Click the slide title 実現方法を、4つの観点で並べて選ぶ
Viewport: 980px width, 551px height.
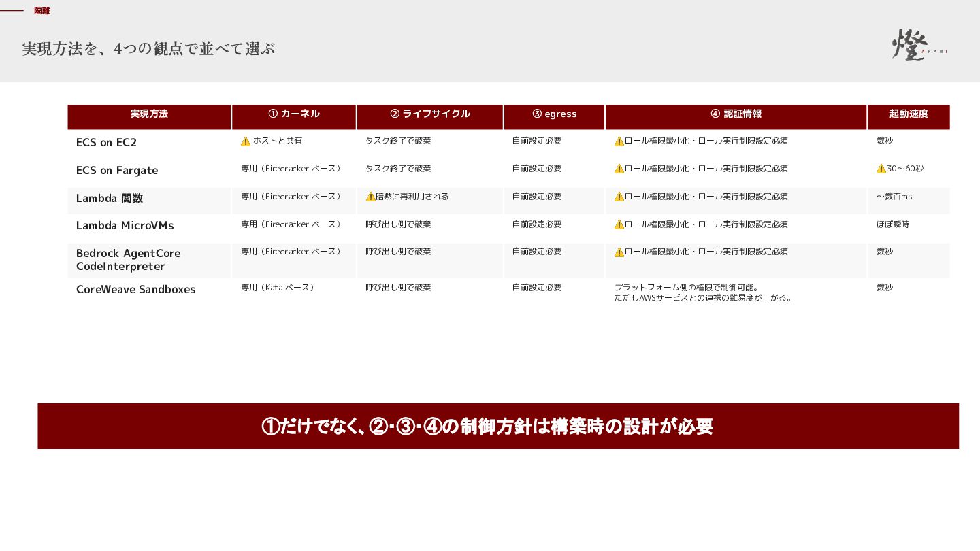coord(148,49)
